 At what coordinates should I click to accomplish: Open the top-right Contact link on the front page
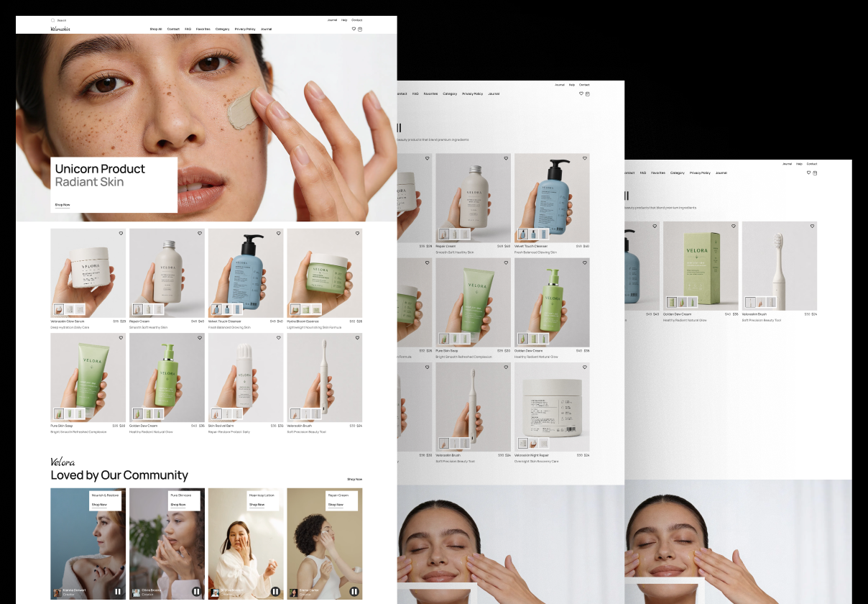pyautogui.click(x=357, y=20)
